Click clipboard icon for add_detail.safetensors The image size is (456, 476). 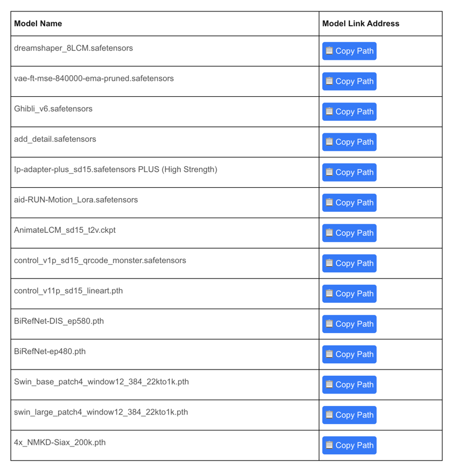329,142
